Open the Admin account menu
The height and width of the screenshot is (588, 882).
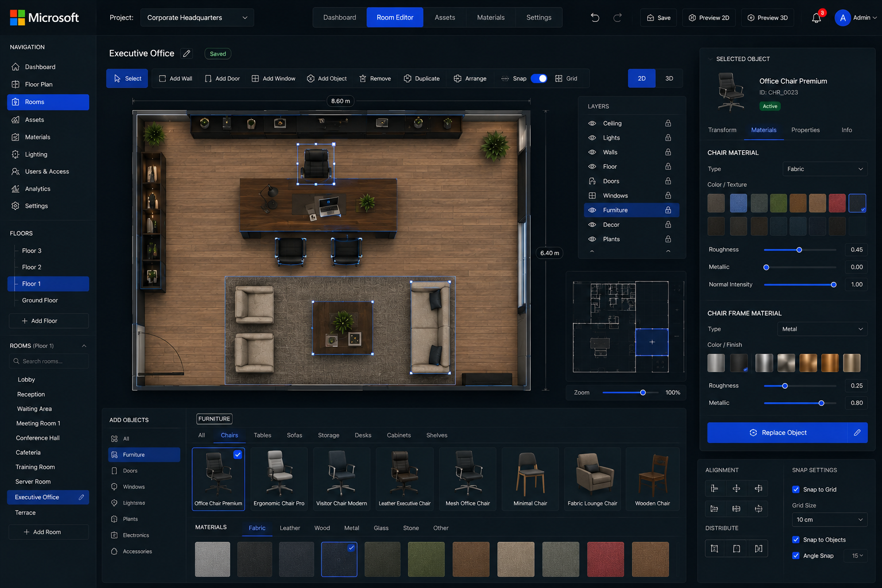click(x=856, y=18)
